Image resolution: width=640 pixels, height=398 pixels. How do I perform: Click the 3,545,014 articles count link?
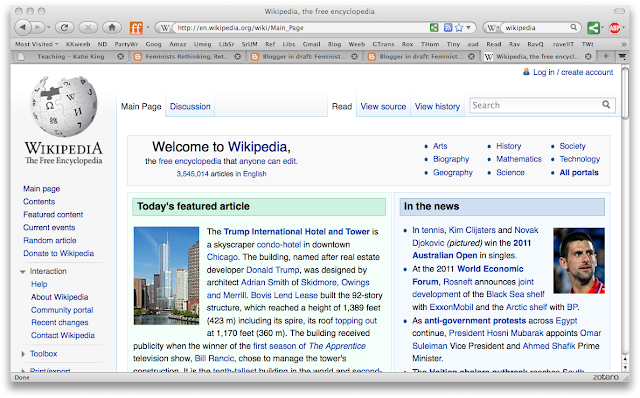tap(192, 173)
